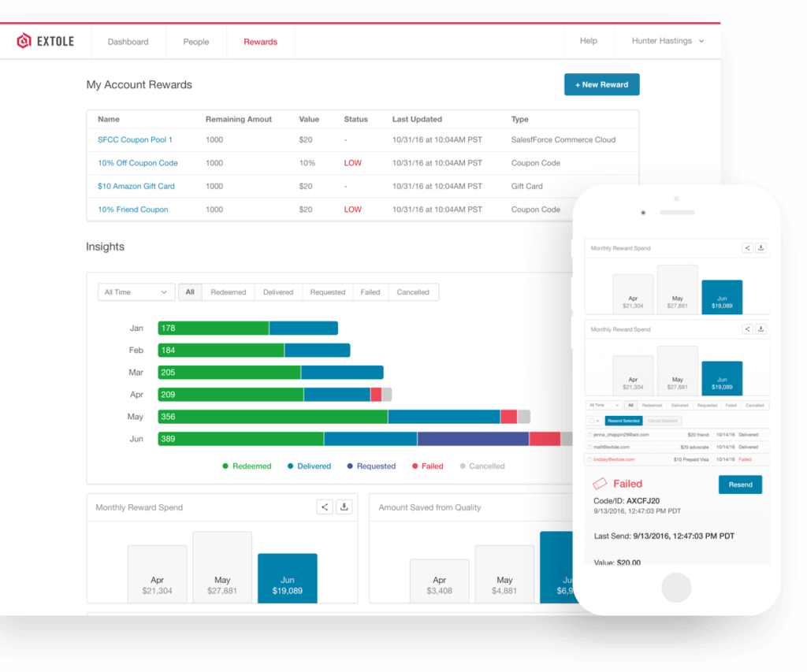Image resolution: width=807 pixels, height=672 pixels.
Task: Click the failed coupon icon beside 'Failed' heading
Action: pos(599,483)
